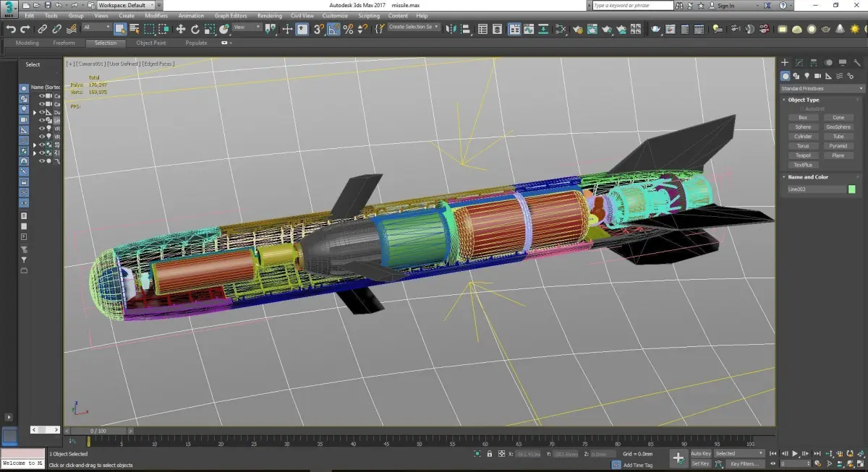This screenshot has height=472, width=868.
Task: Click the Teapot primitive button
Action: (x=802, y=155)
